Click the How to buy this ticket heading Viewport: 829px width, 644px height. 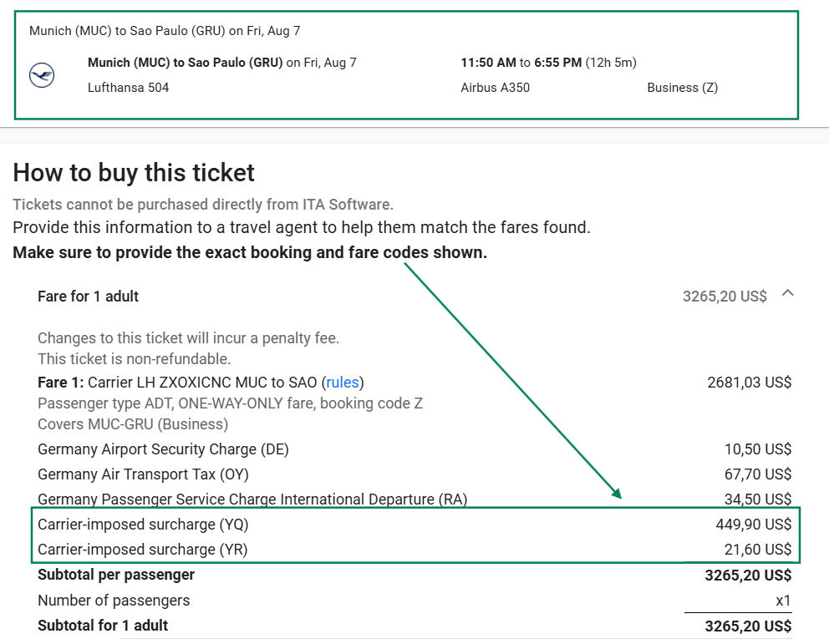click(134, 173)
